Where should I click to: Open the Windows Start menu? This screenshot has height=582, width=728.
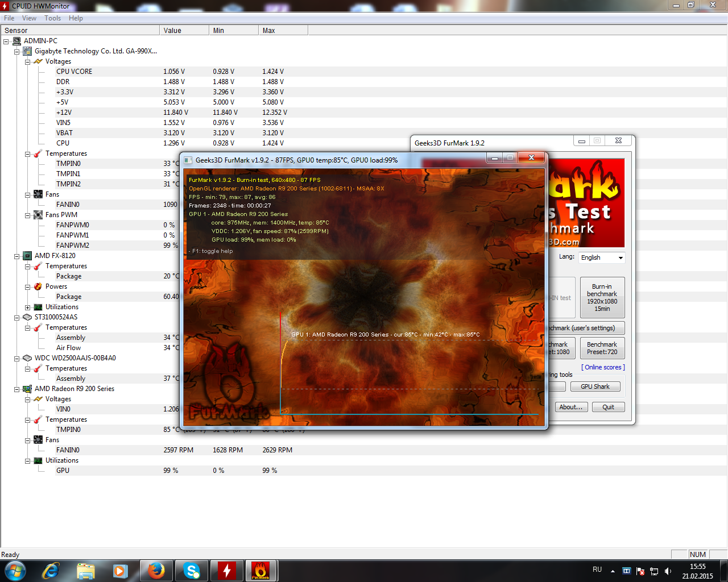[15, 571]
